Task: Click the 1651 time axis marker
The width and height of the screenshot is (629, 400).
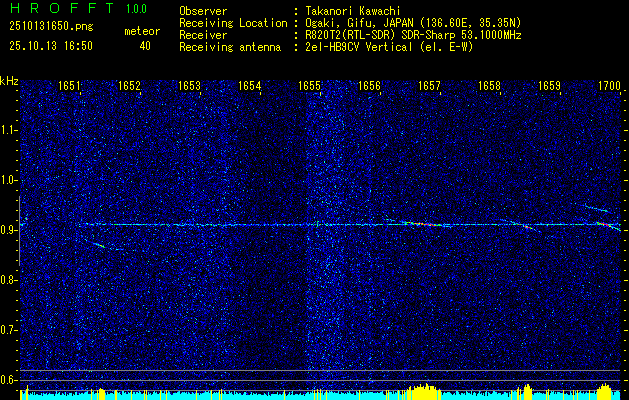Action: click(x=69, y=85)
